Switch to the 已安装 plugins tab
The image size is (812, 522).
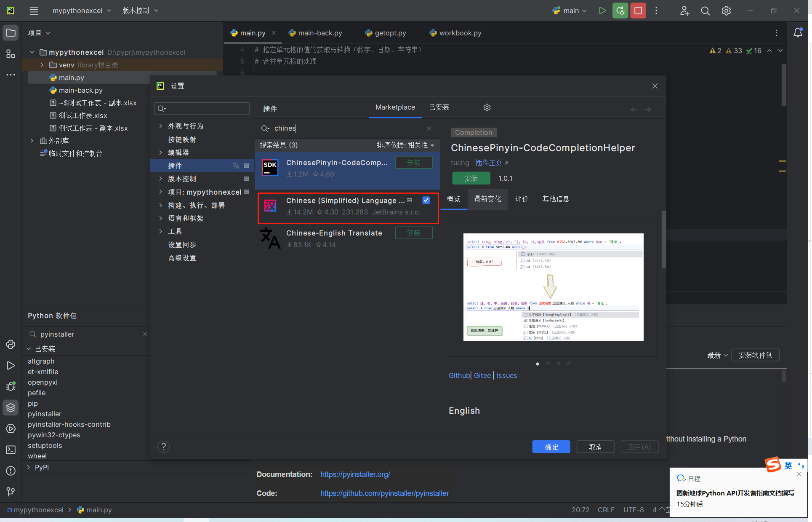pyautogui.click(x=439, y=107)
